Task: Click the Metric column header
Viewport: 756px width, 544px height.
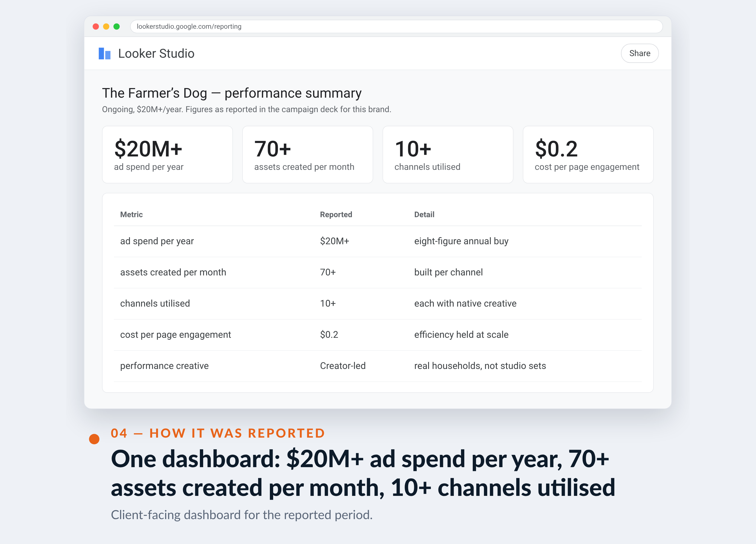Action: (131, 214)
